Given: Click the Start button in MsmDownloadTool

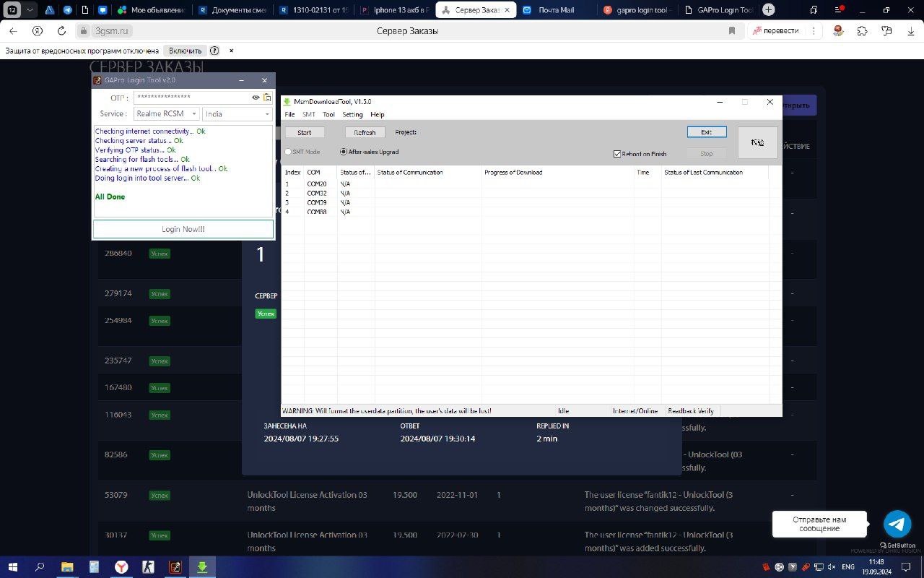Looking at the screenshot, I should [x=305, y=132].
